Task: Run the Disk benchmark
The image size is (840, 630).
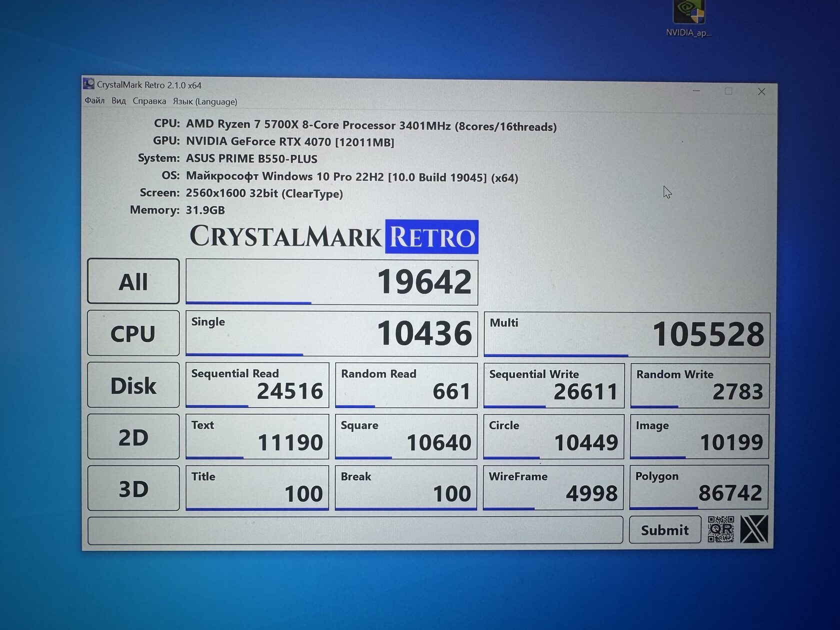Action: (133, 385)
